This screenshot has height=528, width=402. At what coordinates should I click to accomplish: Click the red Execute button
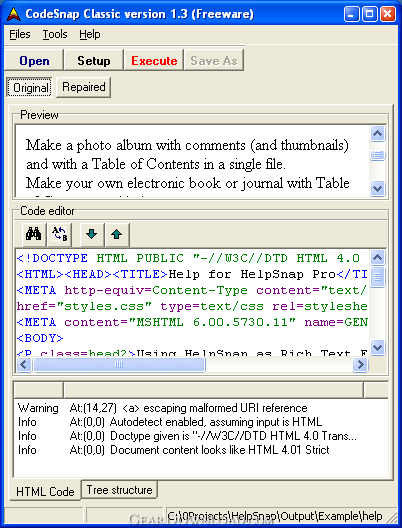click(154, 61)
